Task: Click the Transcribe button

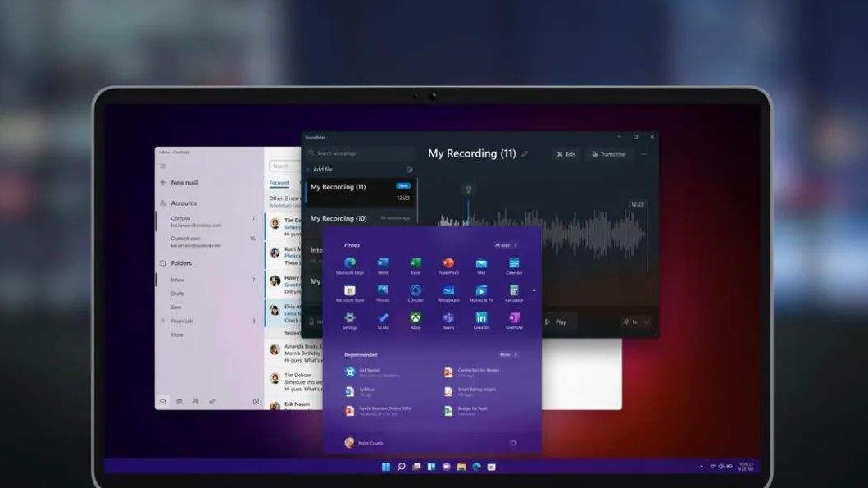Action: pos(608,154)
